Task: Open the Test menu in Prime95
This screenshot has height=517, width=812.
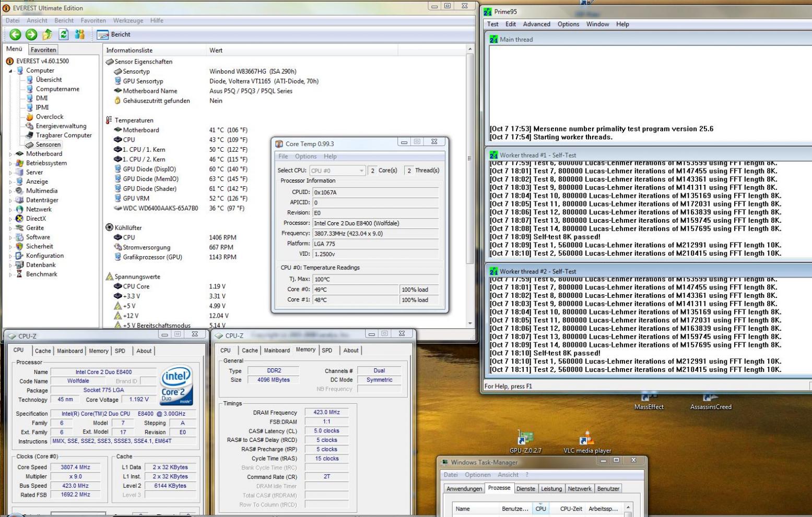Action: pos(492,24)
